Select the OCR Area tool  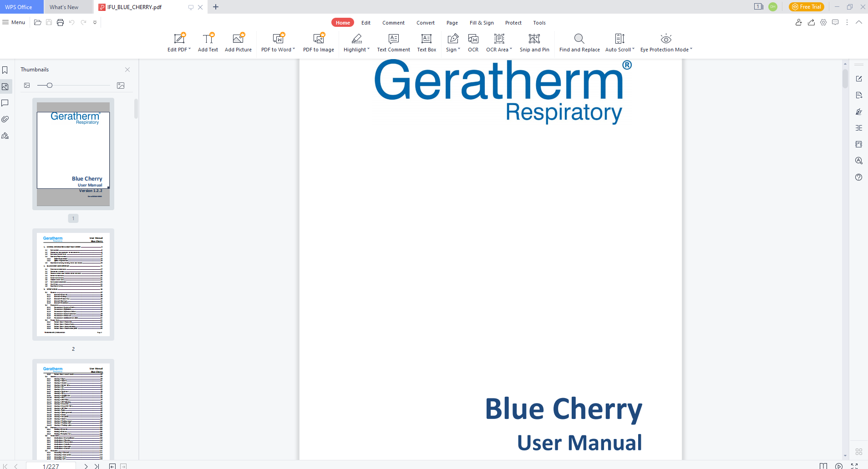click(x=499, y=43)
